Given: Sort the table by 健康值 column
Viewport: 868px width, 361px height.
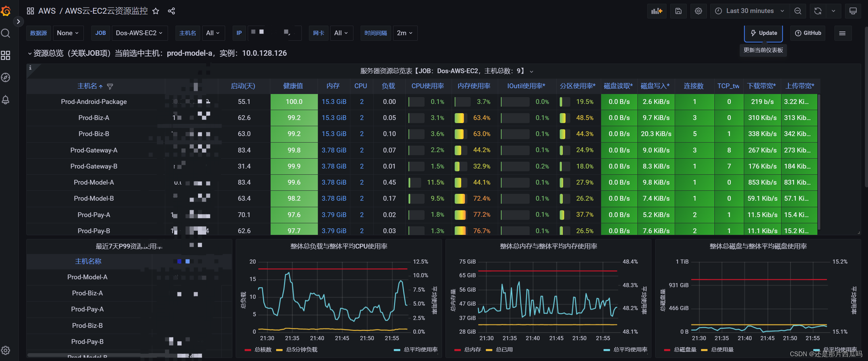Looking at the screenshot, I should [x=293, y=86].
